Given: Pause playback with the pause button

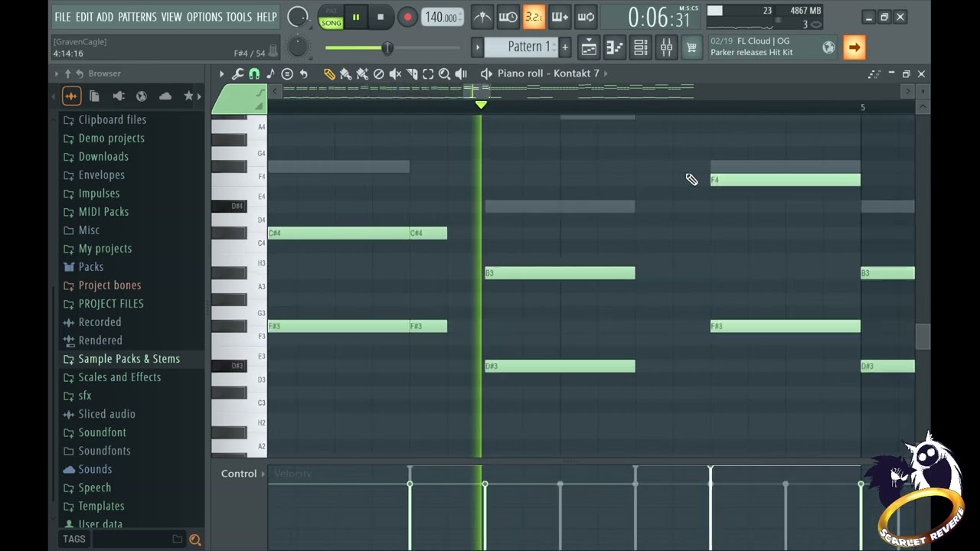Looking at the screenshot, I should [356, 17].
